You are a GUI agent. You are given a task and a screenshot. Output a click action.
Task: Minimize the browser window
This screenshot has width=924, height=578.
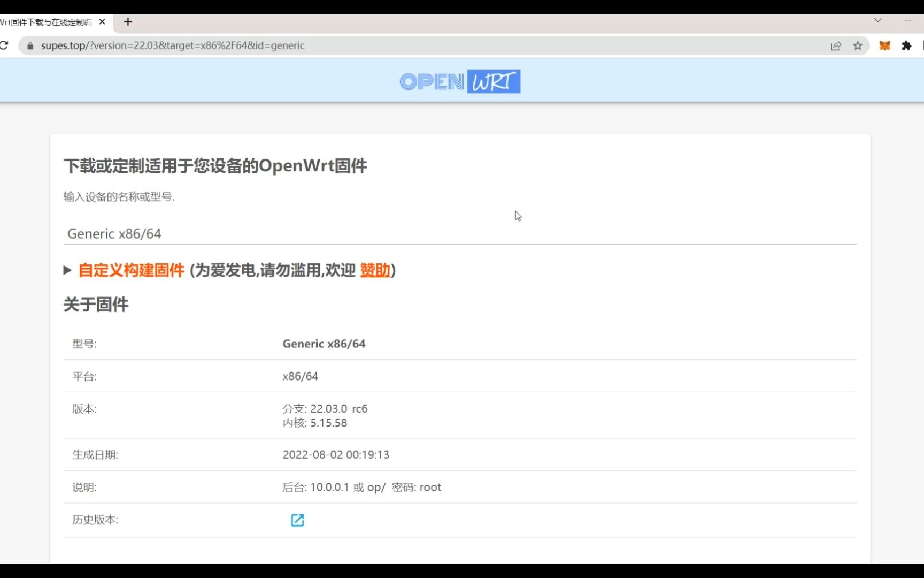point(908,20)
